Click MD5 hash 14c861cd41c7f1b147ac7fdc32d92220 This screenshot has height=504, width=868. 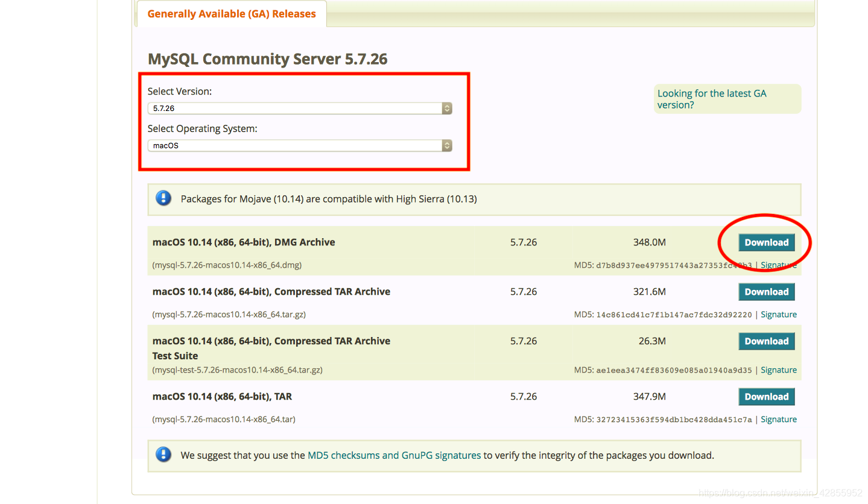pos(674,315)
